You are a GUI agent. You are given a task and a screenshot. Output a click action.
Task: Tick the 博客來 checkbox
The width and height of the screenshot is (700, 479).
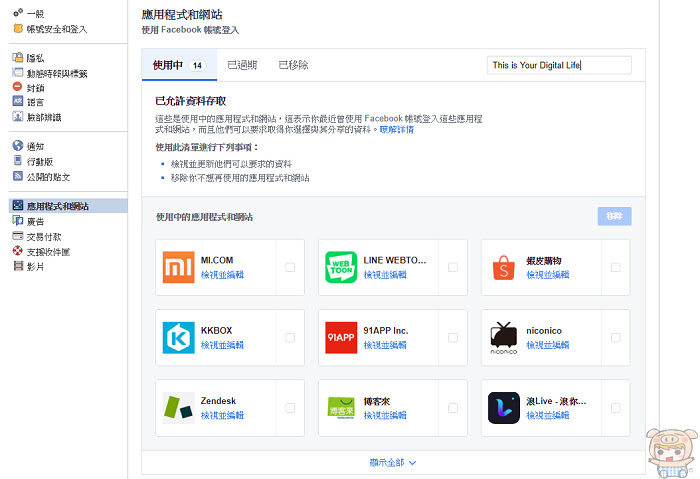(x=453, y=408)
